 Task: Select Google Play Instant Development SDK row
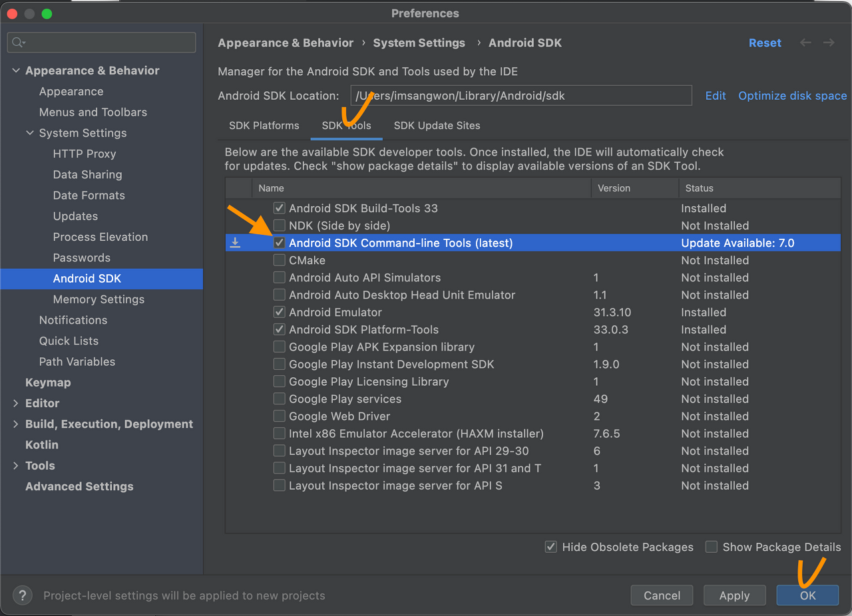coord(533,364)
